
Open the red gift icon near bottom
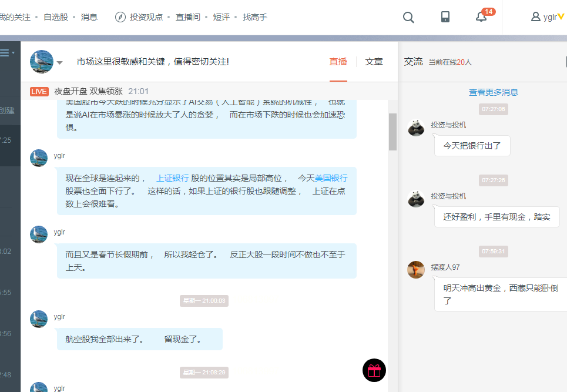pos(374,370)
